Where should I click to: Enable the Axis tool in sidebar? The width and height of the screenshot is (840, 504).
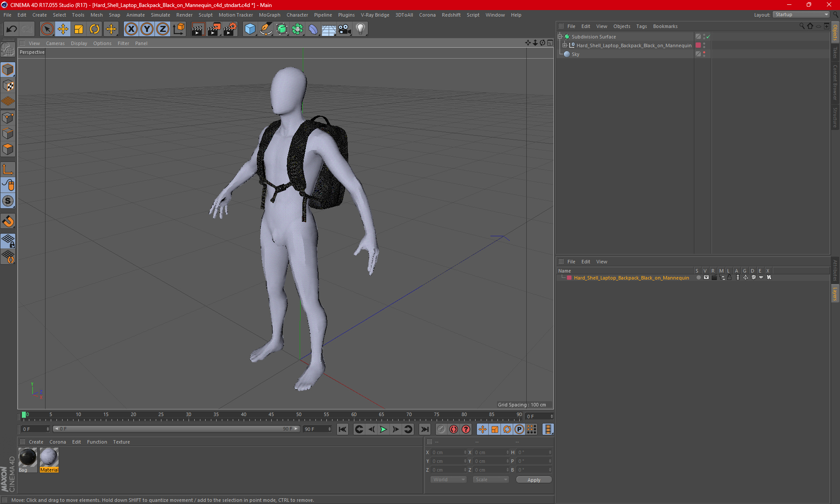coord(8,169)
